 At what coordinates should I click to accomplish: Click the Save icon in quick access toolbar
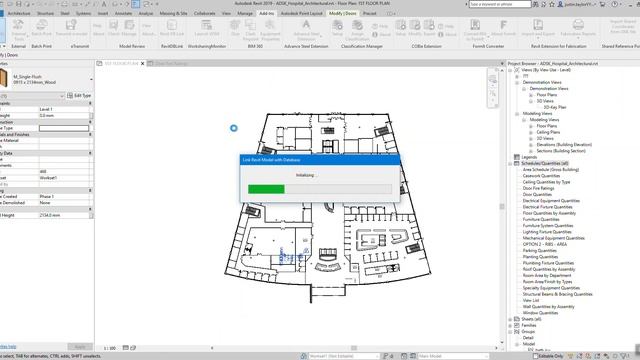tap(18, 4)
